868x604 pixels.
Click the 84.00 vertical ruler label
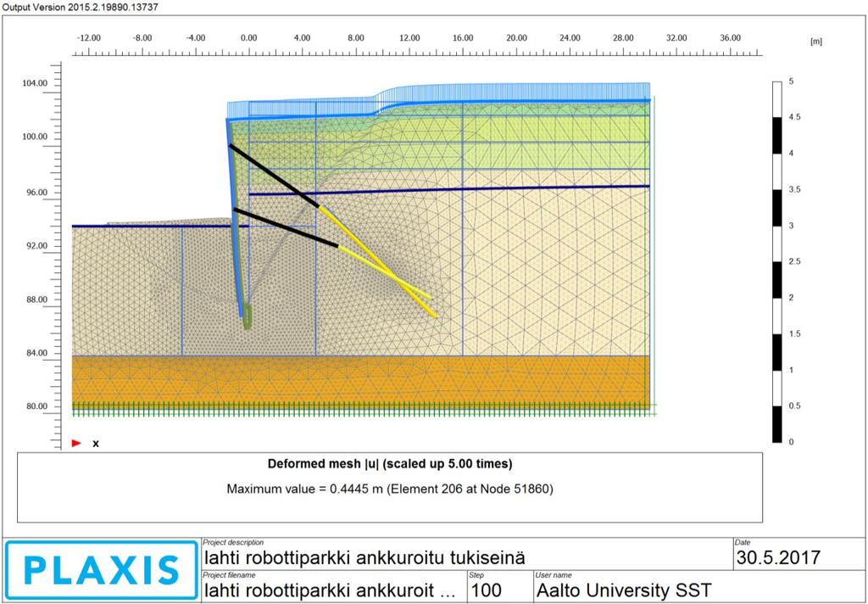click(x=37, y=353)
